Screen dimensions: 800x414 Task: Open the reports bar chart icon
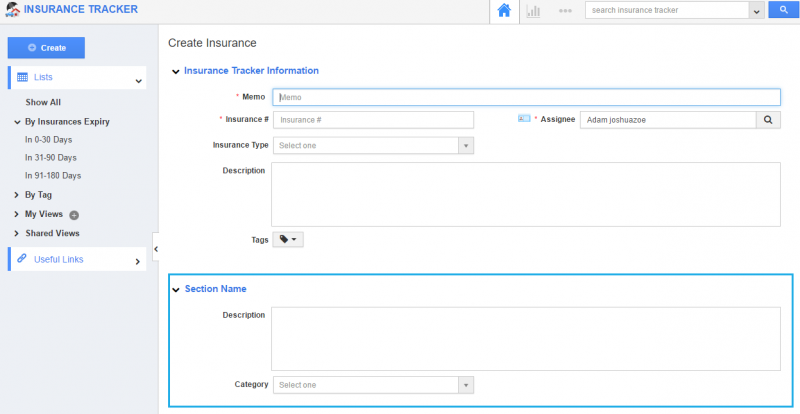click(534, 11)
